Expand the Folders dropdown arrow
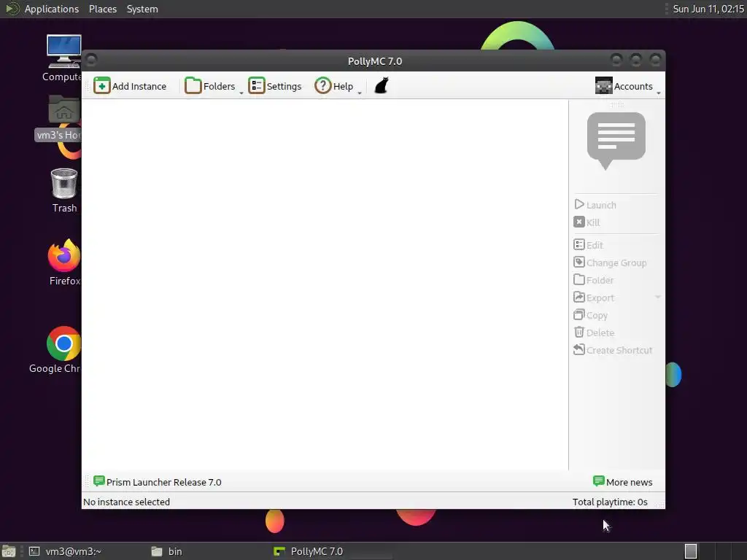 pyautogui.click(x=241, y=93)
